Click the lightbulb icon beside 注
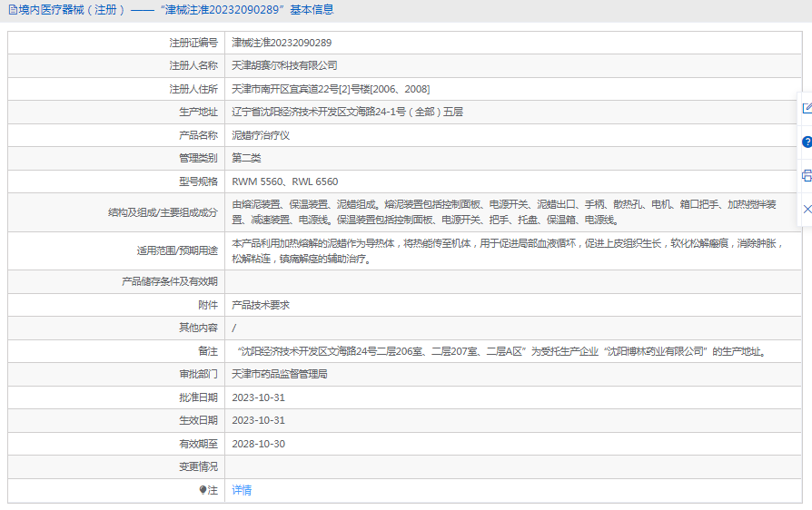This screenshot has height=510, width=812. point(203,490)
